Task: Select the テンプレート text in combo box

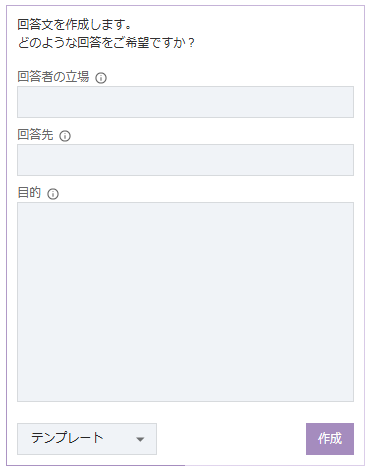Action: click(x=67, y=438)
